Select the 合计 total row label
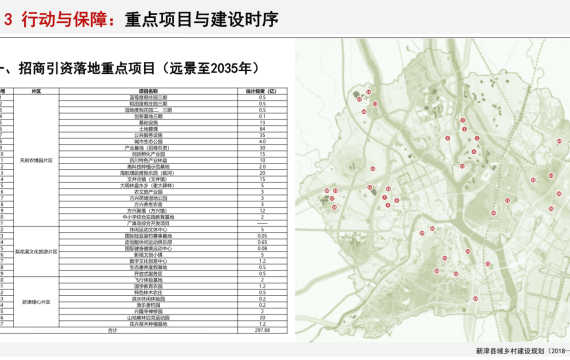Screen dimensions: 570x360 [113, 330]
